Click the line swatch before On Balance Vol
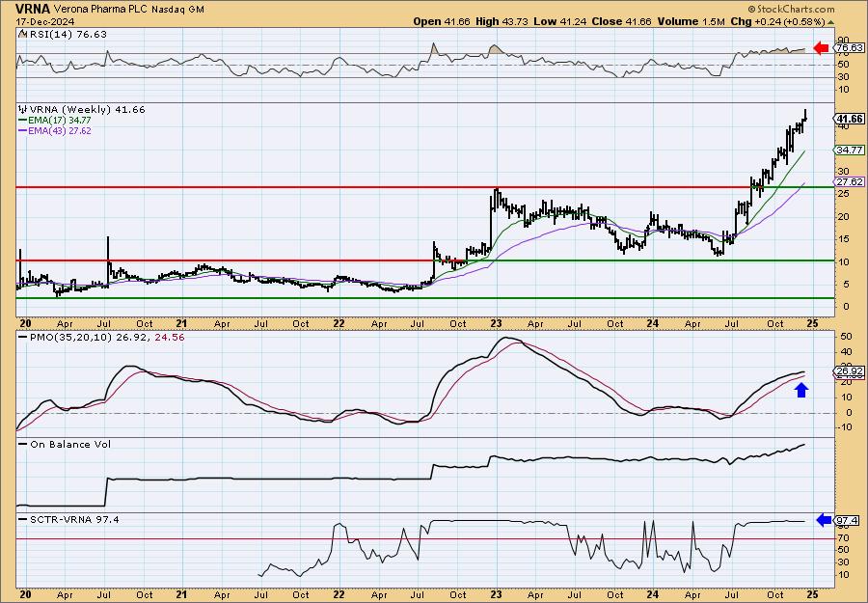 point(23,444)
